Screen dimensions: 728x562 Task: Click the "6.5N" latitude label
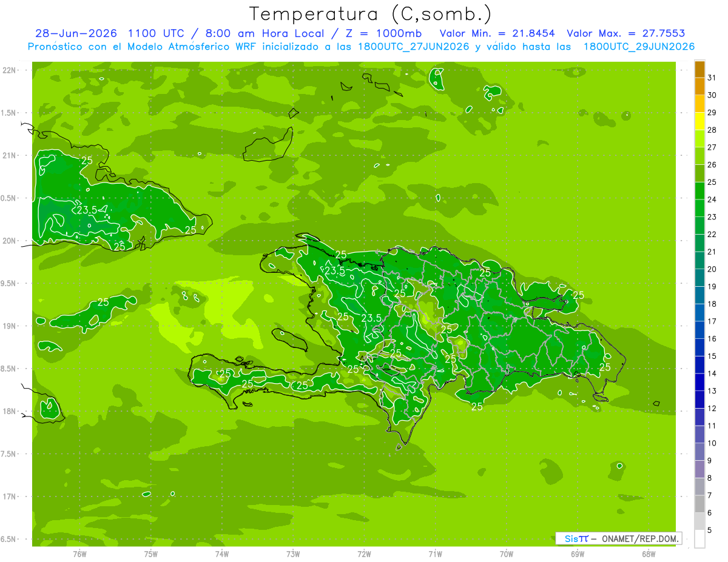tap(8, 540)
